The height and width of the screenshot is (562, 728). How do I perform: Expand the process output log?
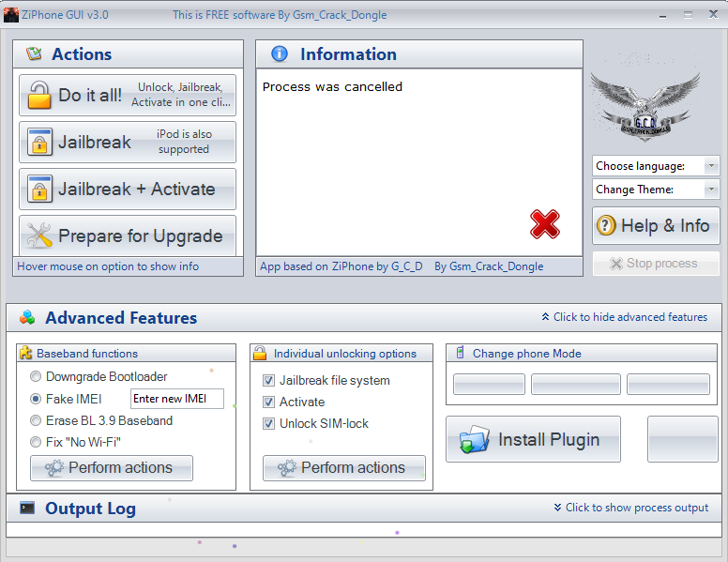pyautogui.click(x=630, y=508)
